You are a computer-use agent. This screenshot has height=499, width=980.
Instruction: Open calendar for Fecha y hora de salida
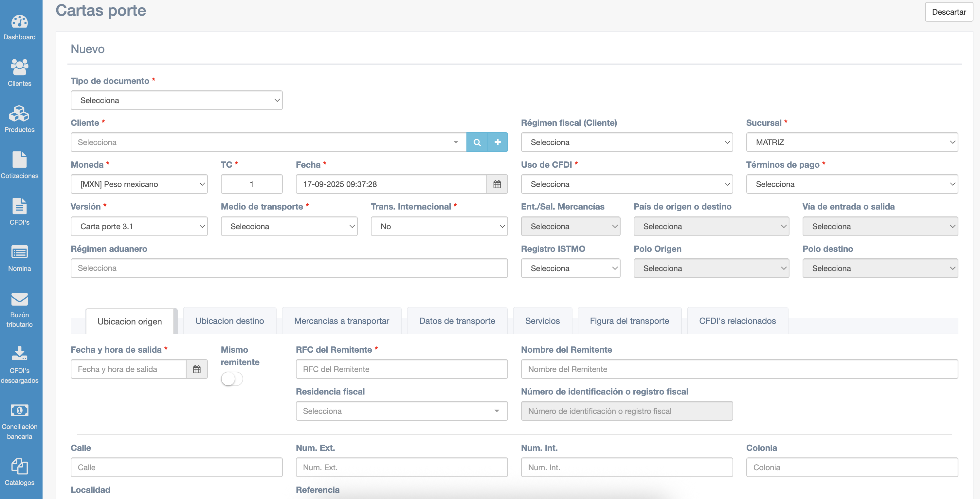pyautogui.click(x=197, y=369)
